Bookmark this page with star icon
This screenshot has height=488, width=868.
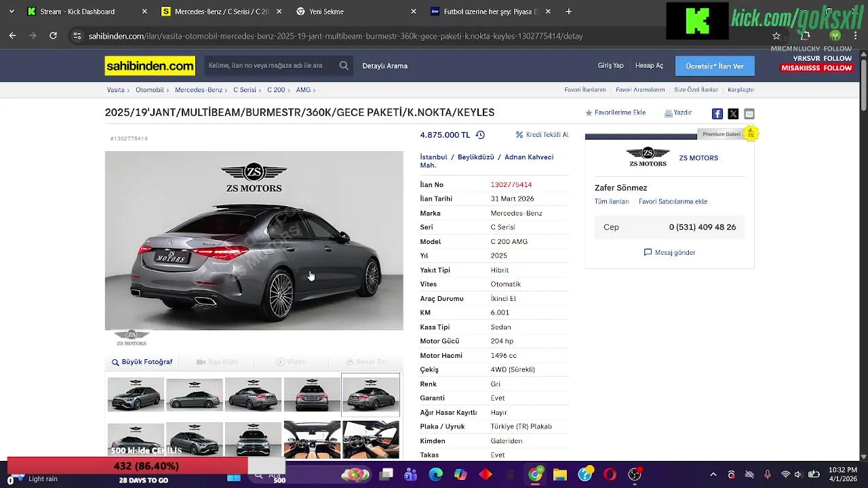tap(776, 36)
